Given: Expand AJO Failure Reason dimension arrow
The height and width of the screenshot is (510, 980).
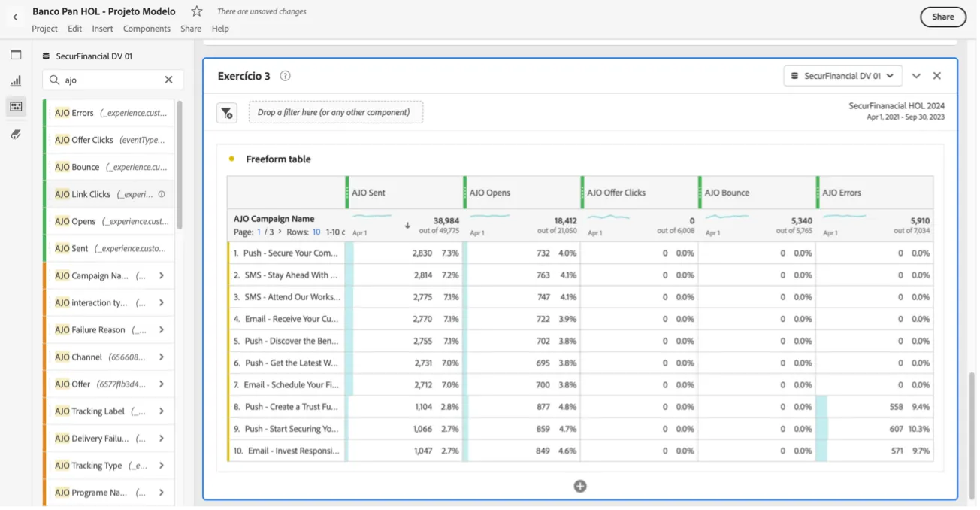Looking at the screenshot, I should pos(162,330).
